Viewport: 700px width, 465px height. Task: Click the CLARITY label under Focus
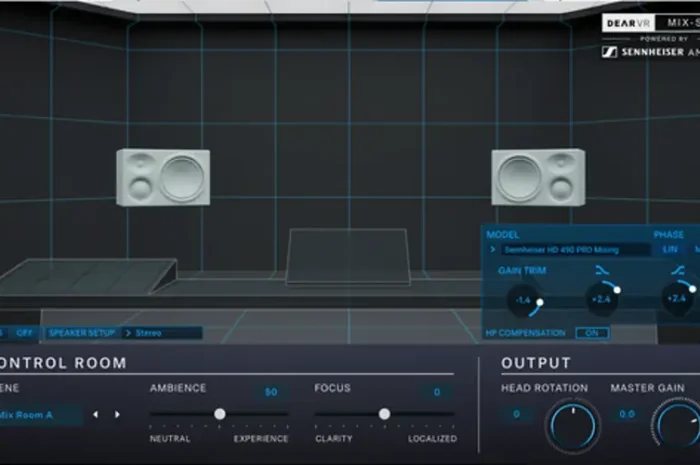[x=334, y=439]
